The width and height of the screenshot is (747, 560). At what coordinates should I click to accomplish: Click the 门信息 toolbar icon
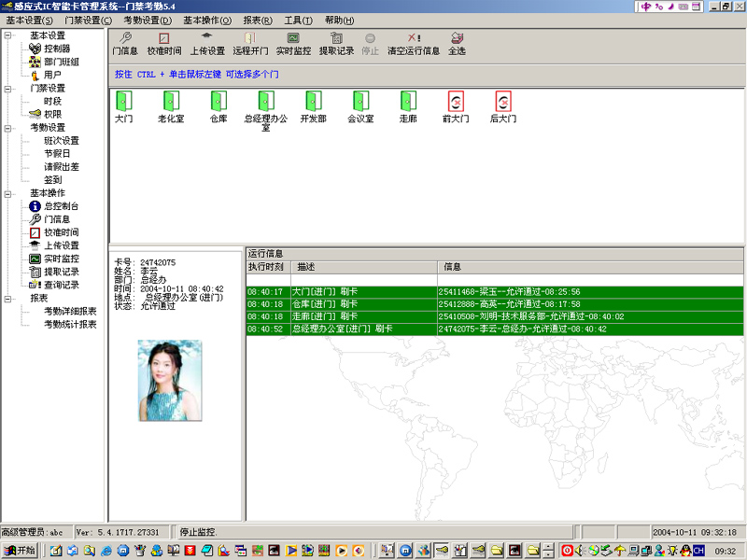pyautogui.click(x=125, y=38)
